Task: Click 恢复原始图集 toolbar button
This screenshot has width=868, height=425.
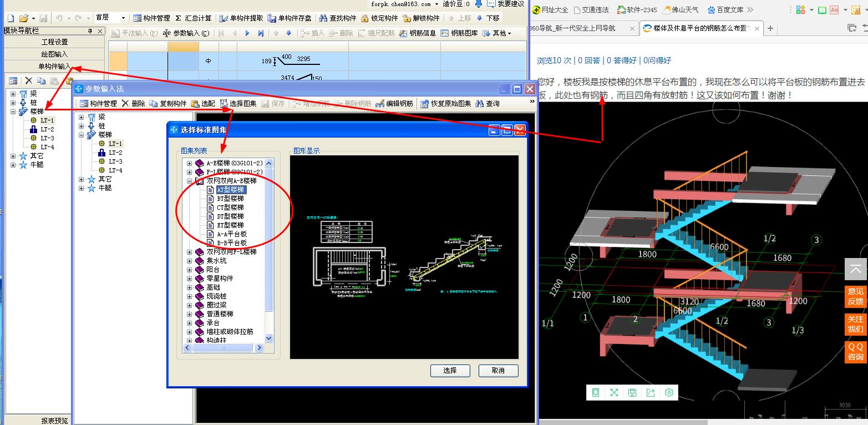Action: 445,104
